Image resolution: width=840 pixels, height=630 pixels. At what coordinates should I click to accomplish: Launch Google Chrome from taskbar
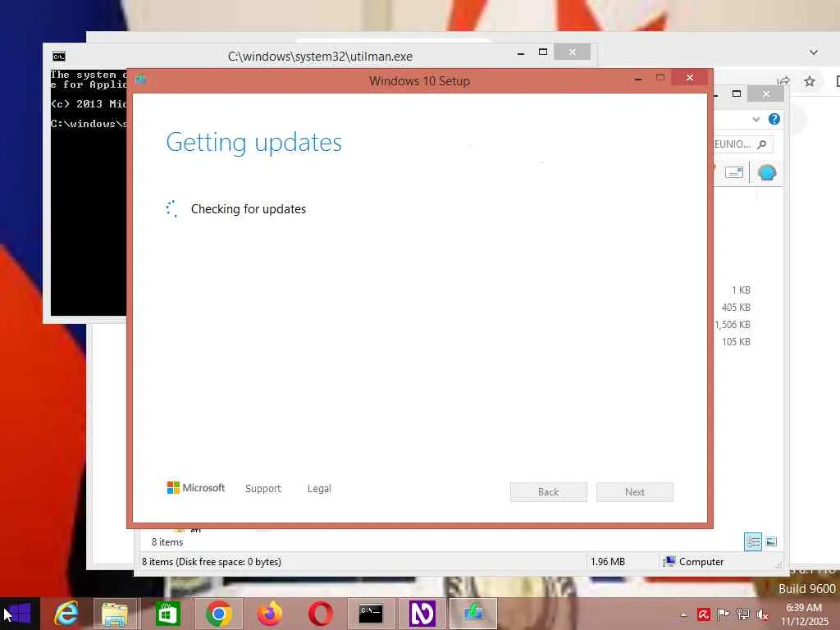tap(218, 614)
